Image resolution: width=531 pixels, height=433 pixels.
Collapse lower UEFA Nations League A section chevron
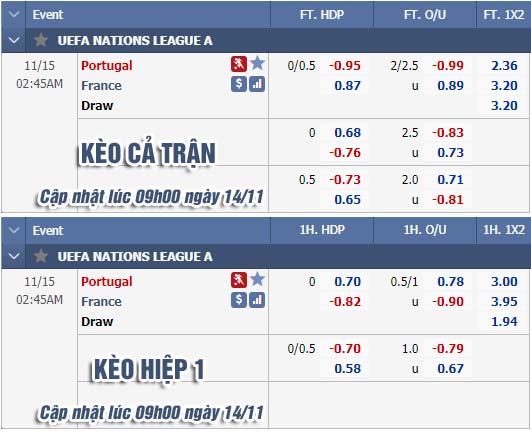[14, 256]
